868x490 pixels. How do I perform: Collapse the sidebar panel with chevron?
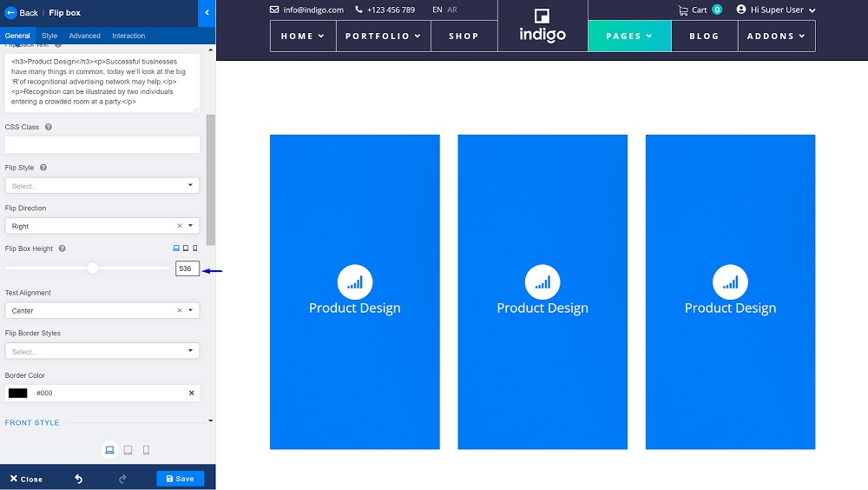[x=207, y=12]
